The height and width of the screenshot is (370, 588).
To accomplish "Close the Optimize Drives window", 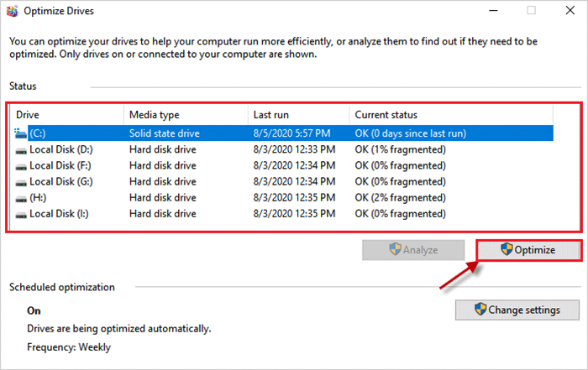I will (x=570, y=10).
